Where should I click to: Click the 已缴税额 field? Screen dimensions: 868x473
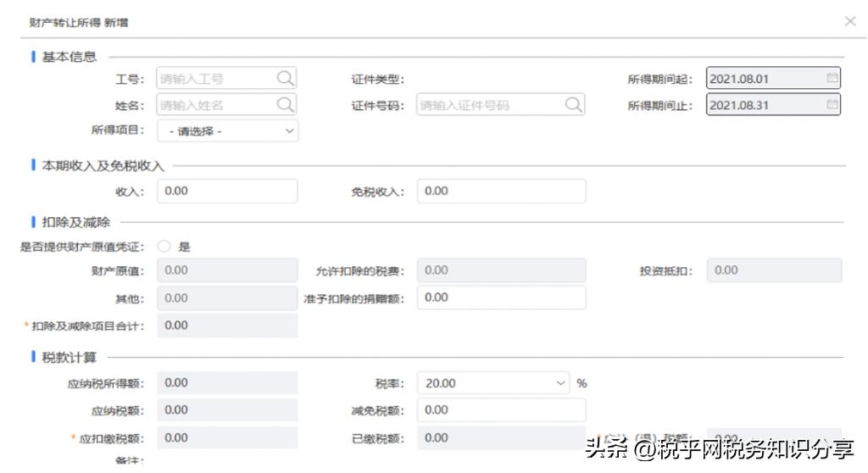pos(502,437)
